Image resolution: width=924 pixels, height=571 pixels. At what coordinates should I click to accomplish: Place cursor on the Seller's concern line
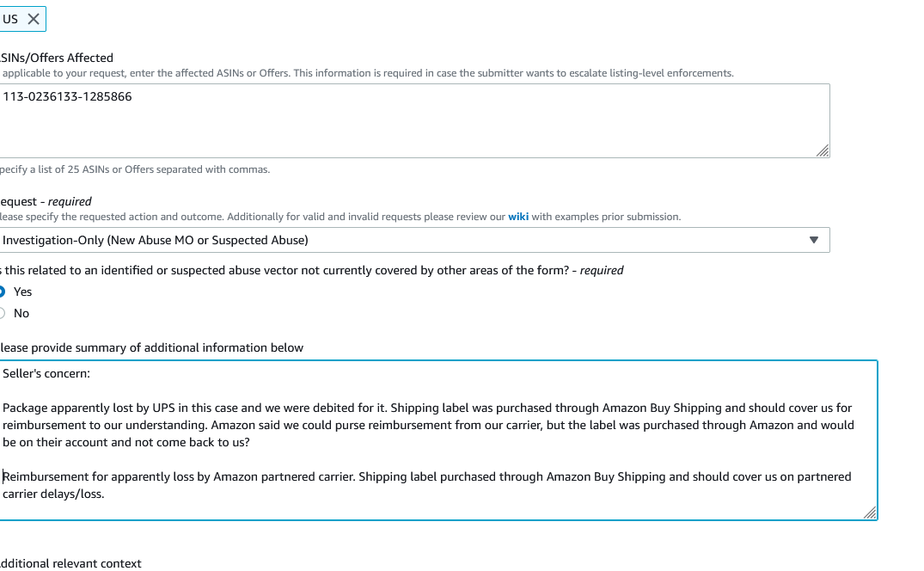46,373
